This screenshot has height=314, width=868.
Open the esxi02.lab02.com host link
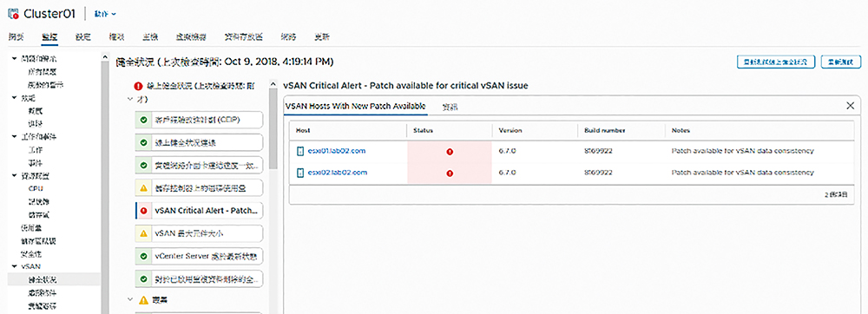click(x=337, y=173)
